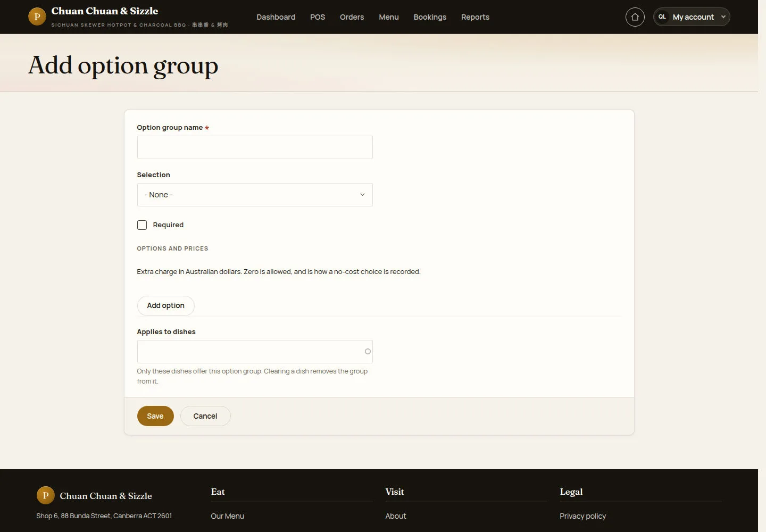Open the Orders page

point(352,17)
